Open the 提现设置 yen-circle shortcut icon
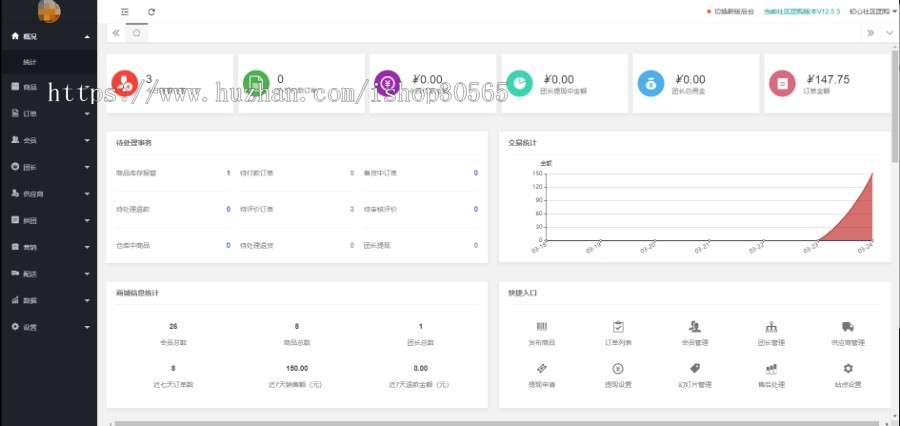This screenshot has height=426, width=900. pyautogui.click(x=618, y=369)
